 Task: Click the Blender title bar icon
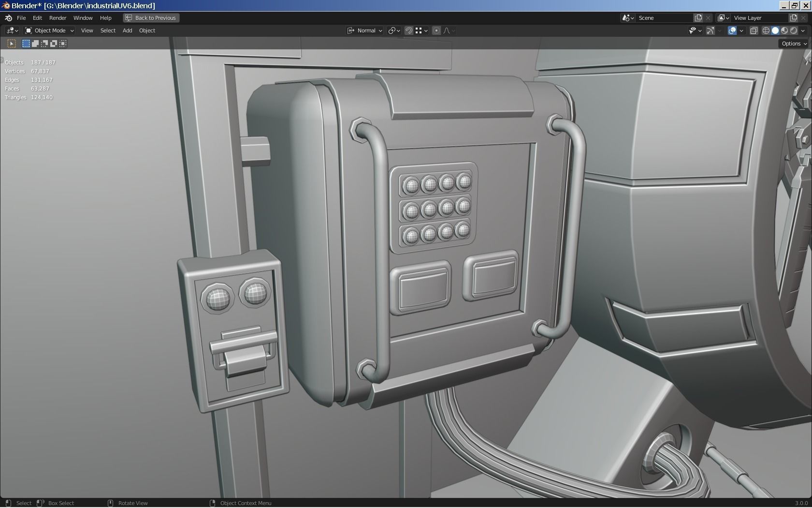click(6, 6)
